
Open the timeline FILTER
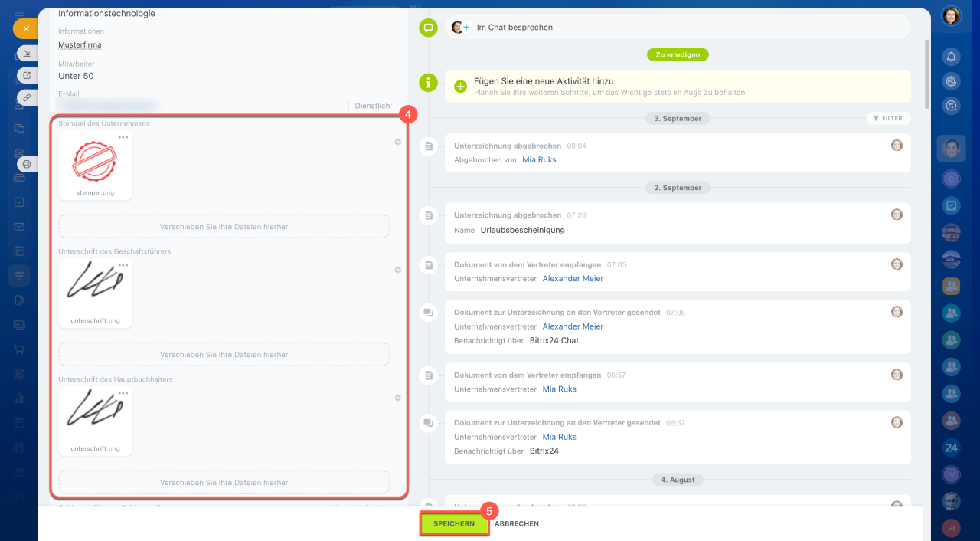[x=888, y=119]
